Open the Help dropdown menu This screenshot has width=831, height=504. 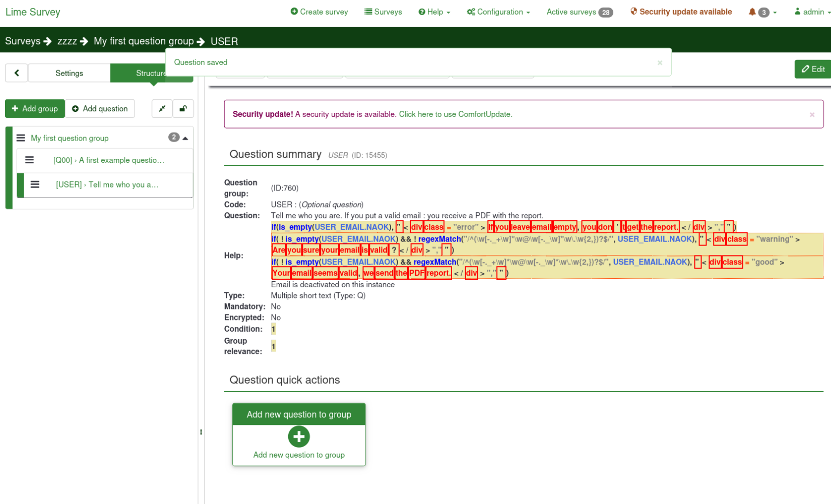coord(434,12)
